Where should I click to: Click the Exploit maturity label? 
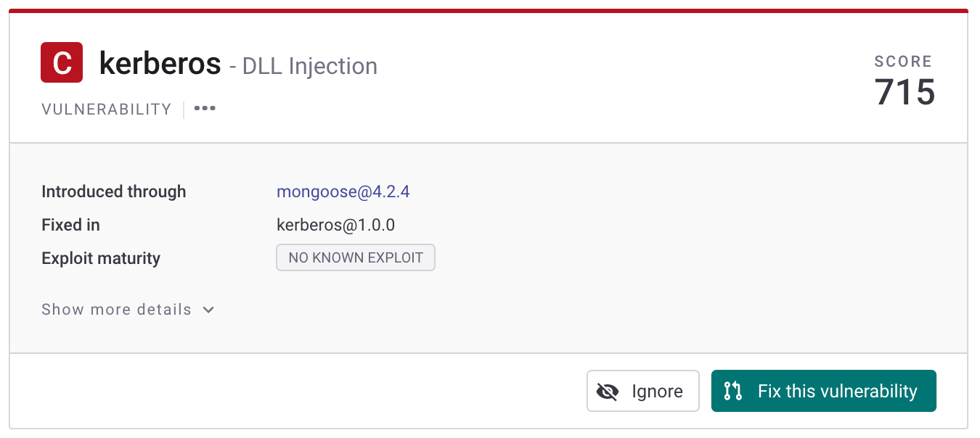101,258
